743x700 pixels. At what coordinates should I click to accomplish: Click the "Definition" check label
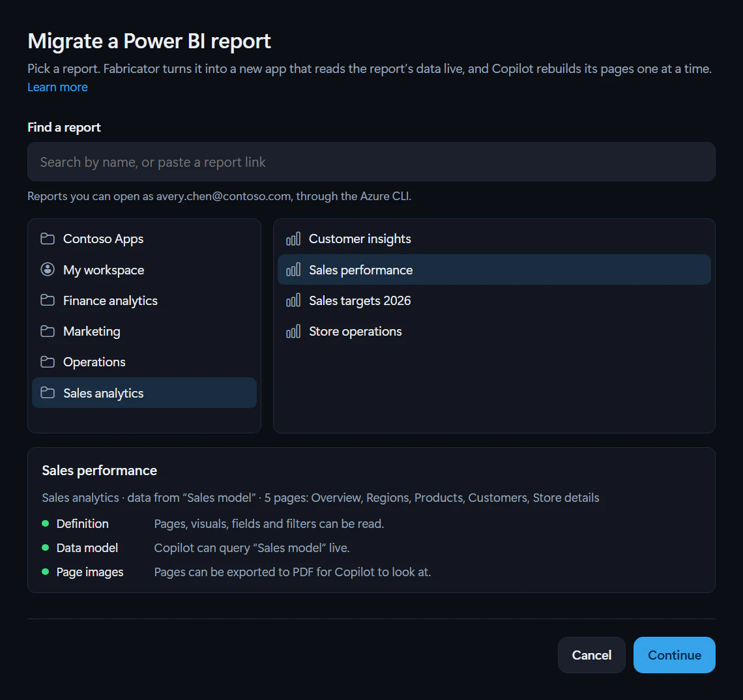[83, 524]
